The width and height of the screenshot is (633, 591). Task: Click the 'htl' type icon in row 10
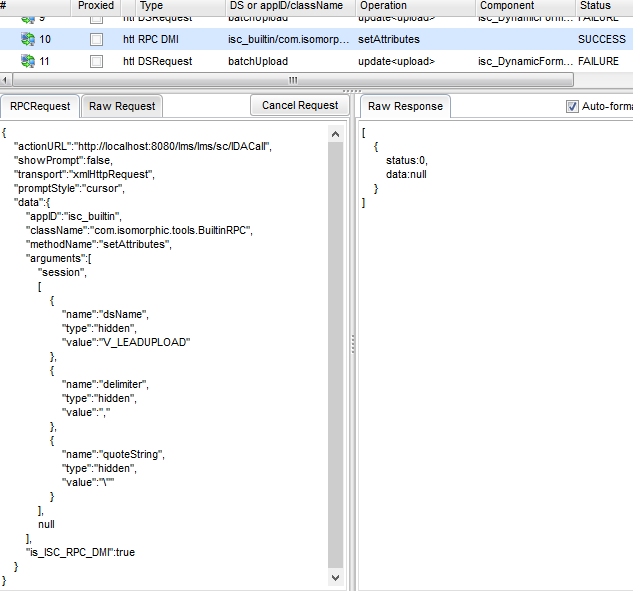pos(128,39)
